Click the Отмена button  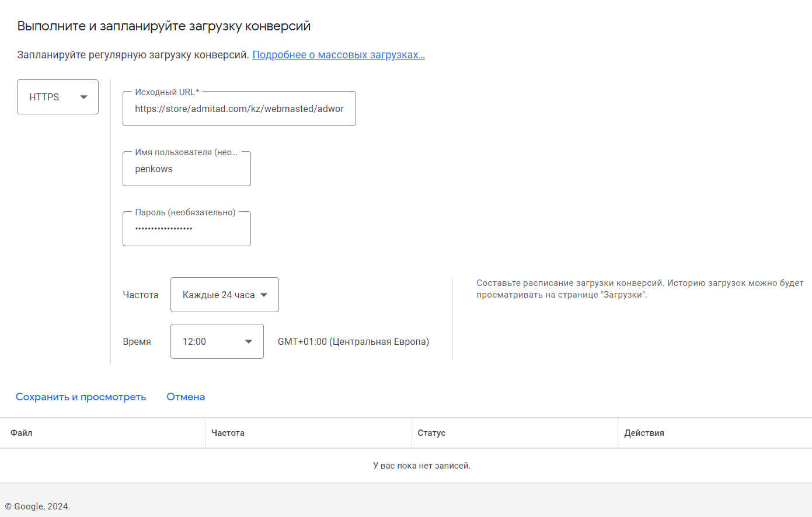click(x=186, y=397)
